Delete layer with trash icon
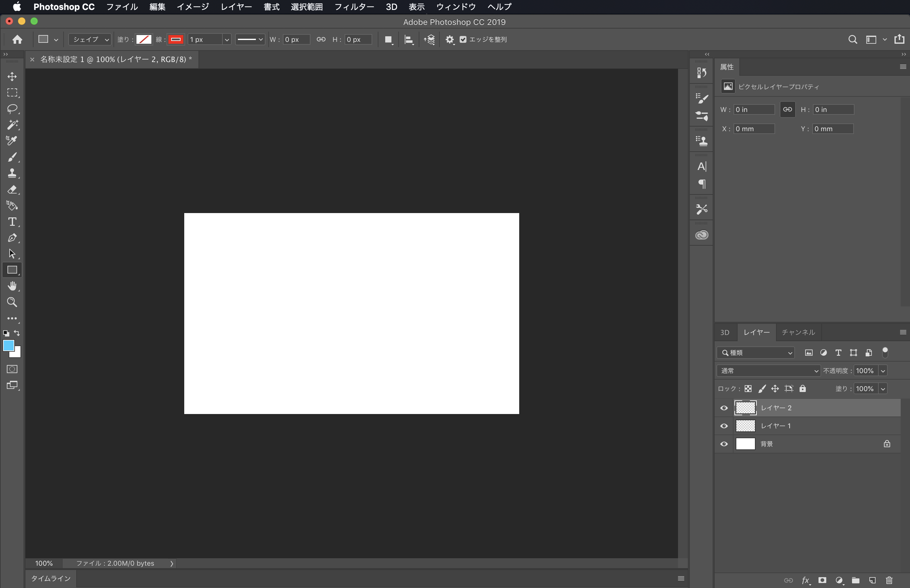The height and width of the screenshot is (588, 910). (889, 580)
